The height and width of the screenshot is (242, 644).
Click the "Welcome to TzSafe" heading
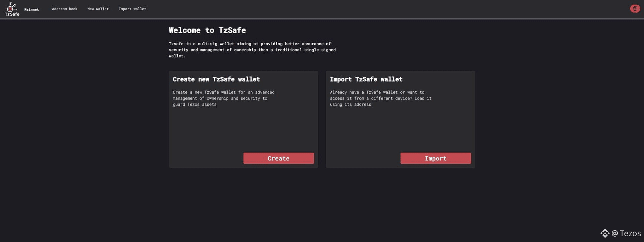click(x=207, y=30)
